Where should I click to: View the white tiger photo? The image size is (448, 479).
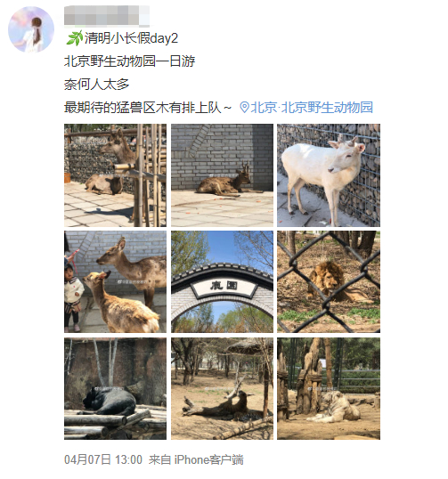click(x=329, y=388)
